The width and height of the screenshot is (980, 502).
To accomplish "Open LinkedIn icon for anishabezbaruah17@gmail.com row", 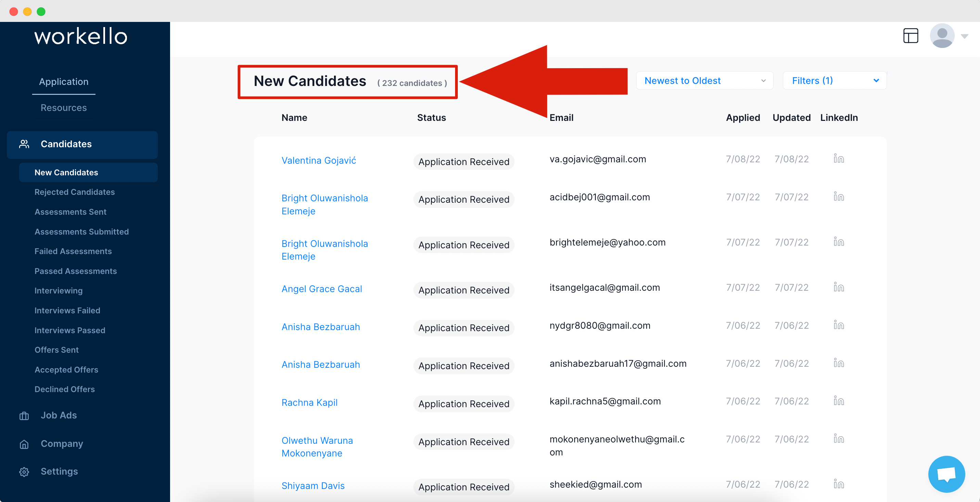I will coord(838,363).
